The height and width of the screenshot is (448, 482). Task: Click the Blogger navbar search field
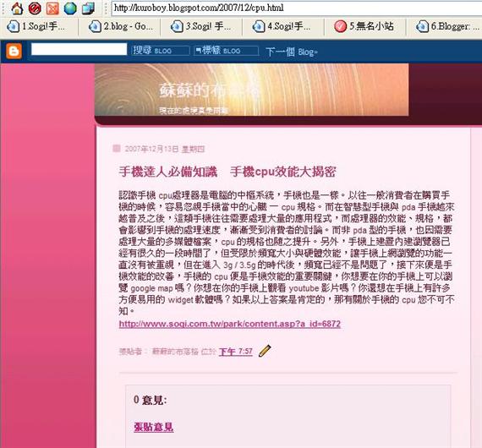(79, 49)
